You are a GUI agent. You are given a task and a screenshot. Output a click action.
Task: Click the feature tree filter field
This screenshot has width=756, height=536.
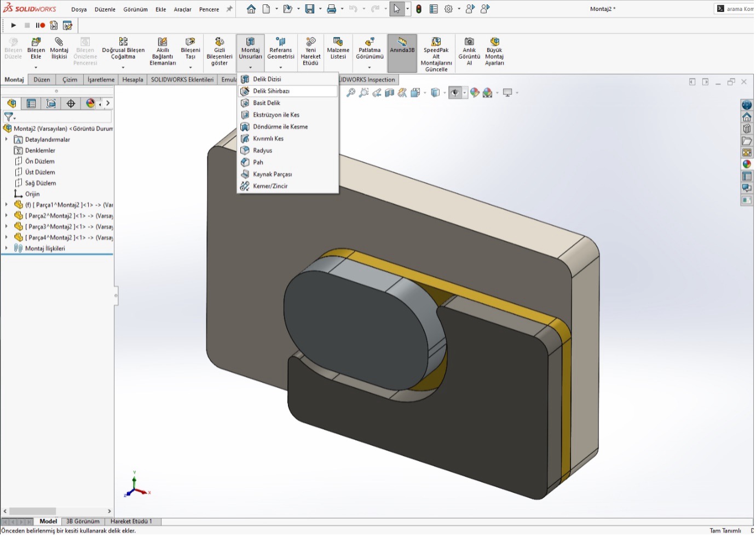tap(57, 117)
